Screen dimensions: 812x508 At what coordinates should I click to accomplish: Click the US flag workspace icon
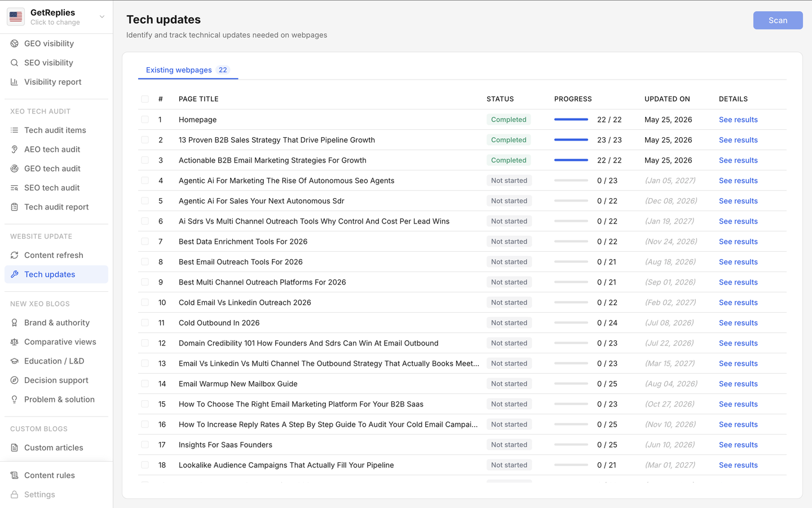pos(16,17)
